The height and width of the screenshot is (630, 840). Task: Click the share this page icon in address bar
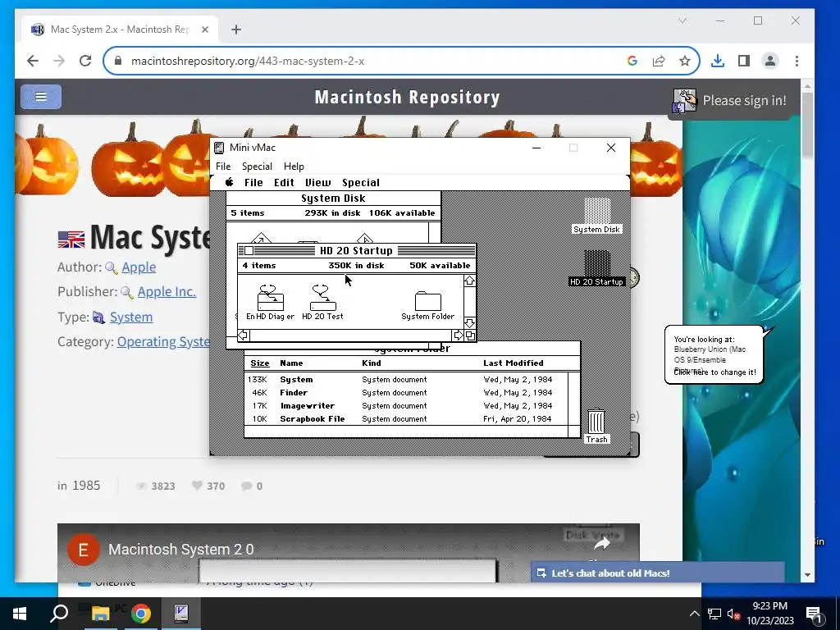click(x=659, y=61)
